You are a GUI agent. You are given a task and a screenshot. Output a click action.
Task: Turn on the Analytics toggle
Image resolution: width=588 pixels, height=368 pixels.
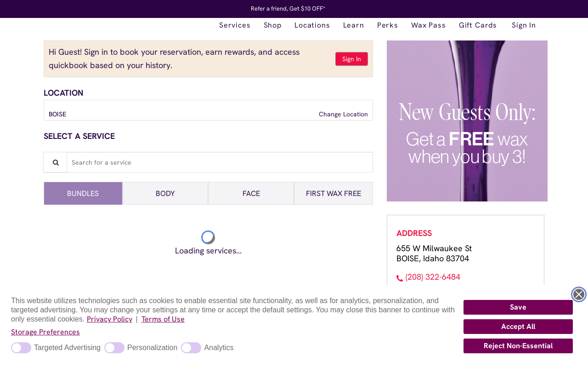(191, 348)
